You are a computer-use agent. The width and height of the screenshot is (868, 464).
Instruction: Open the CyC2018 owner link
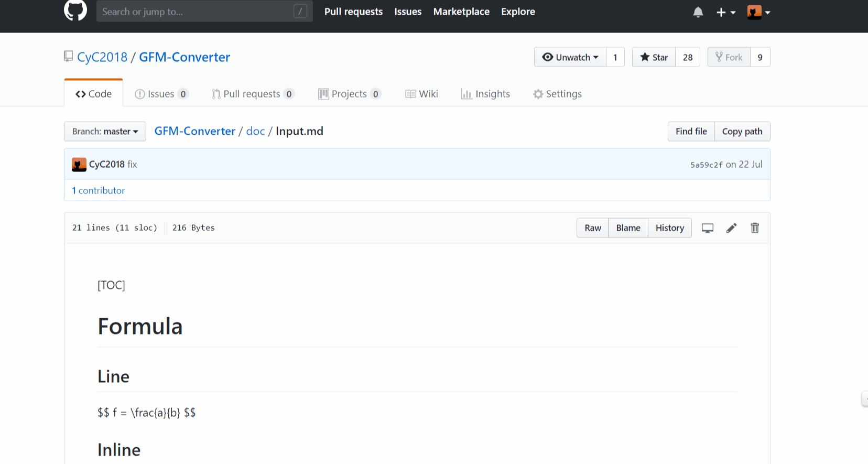(102, 57)
